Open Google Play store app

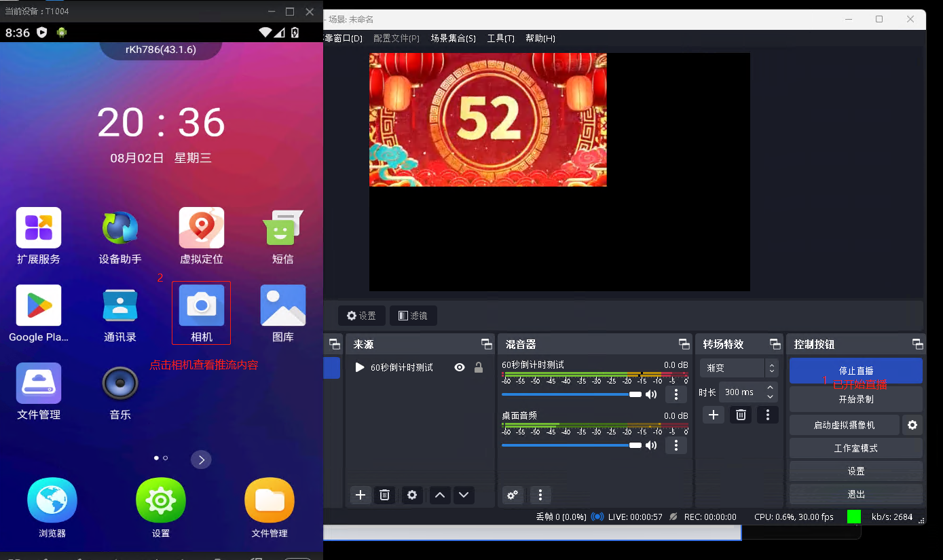39,306
